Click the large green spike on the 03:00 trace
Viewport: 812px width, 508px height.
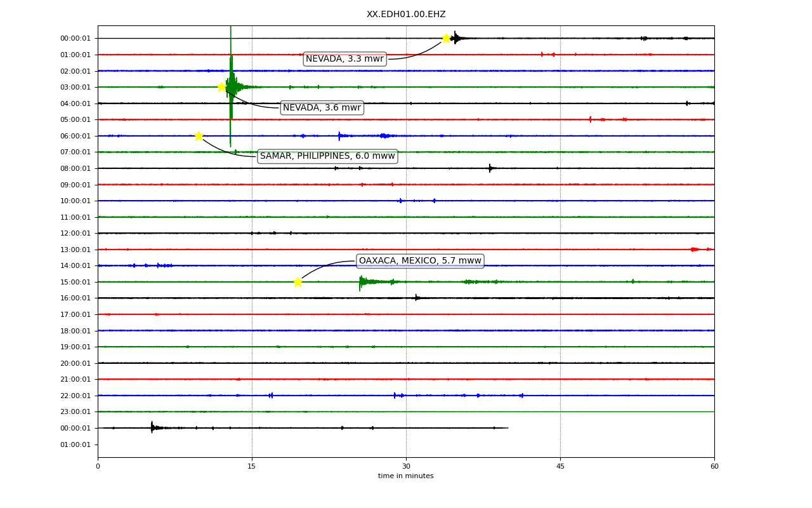pyautogui.click(x=231, y=87)
